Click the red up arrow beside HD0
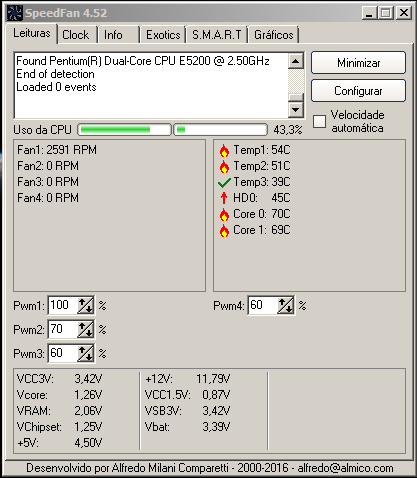Viewport: 417px width, 478px height. (224, 198)
